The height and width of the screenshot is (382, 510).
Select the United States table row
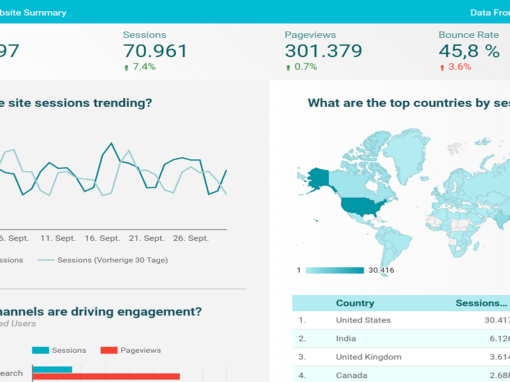401,320
